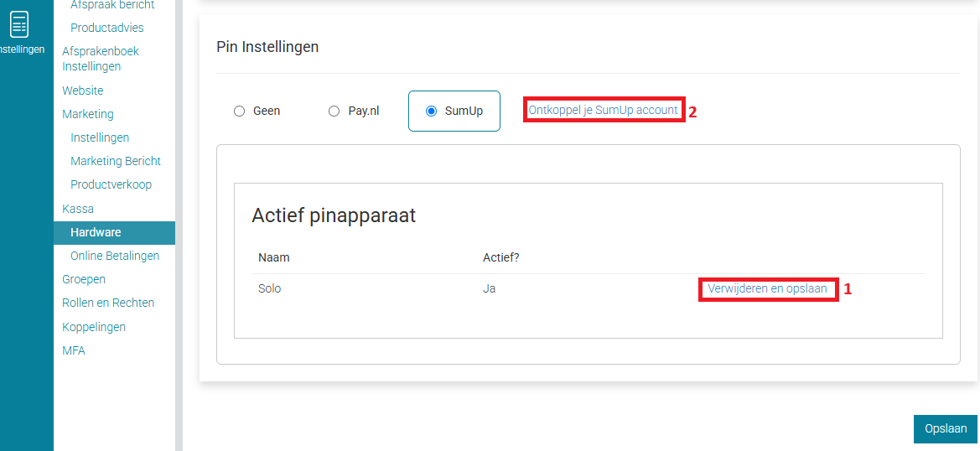Select the Hardware menu item
The image size is (980, 451).
(96, 232)
